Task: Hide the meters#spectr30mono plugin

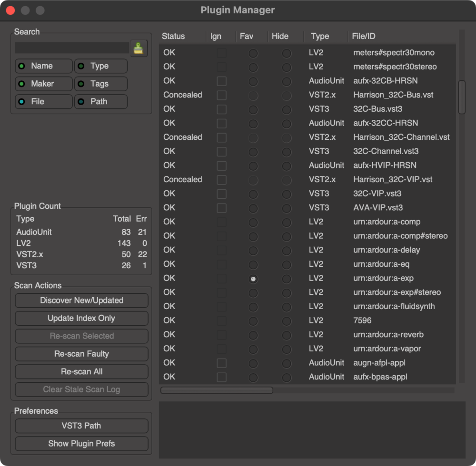Action: (x=286, y=53)
